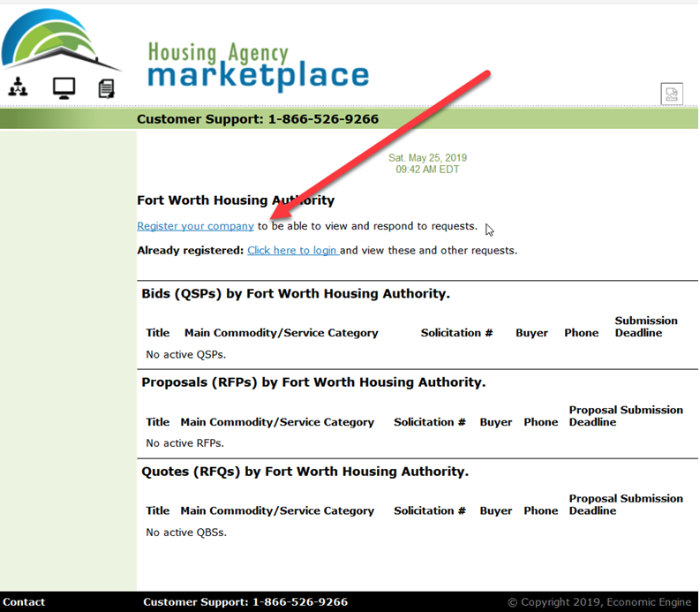Click the broken image icon at right
This screenshot has width=700, height=612.
tap(672, 94)
